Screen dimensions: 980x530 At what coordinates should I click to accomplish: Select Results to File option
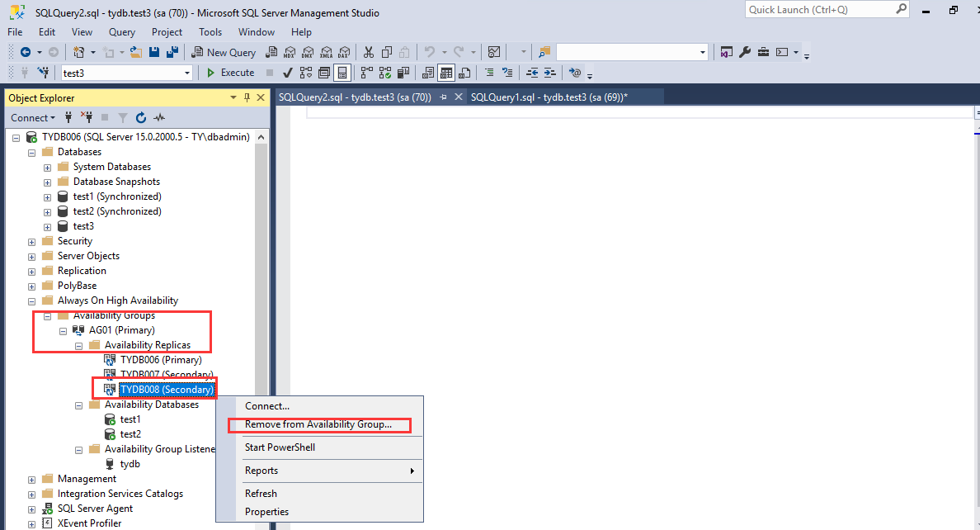[x=464, y=73]
